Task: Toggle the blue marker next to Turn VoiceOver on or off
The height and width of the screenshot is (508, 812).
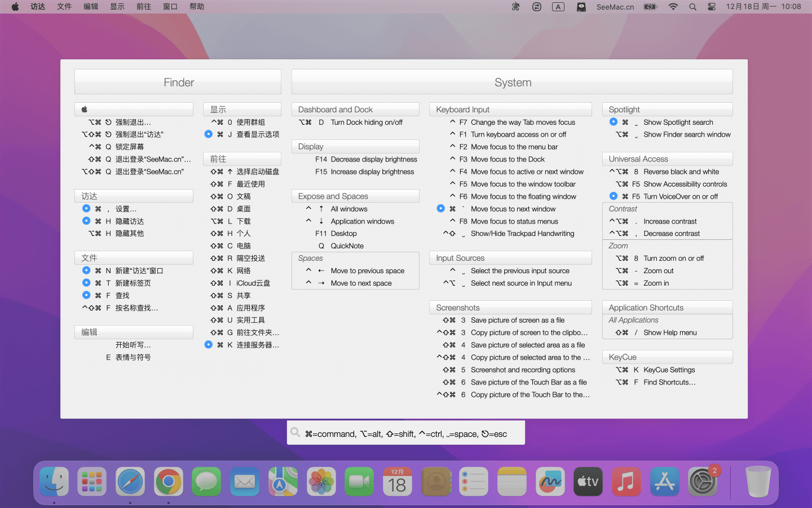Action: click(614, 196)
